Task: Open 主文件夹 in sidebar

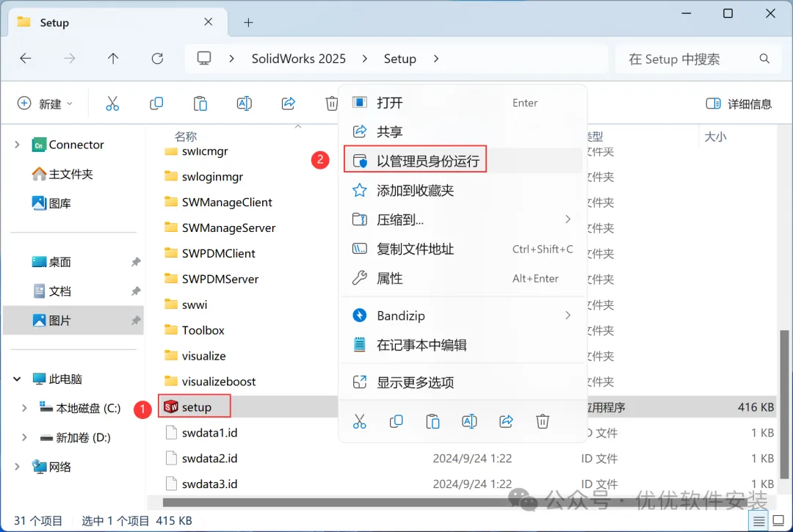Action: click(62, 175)
